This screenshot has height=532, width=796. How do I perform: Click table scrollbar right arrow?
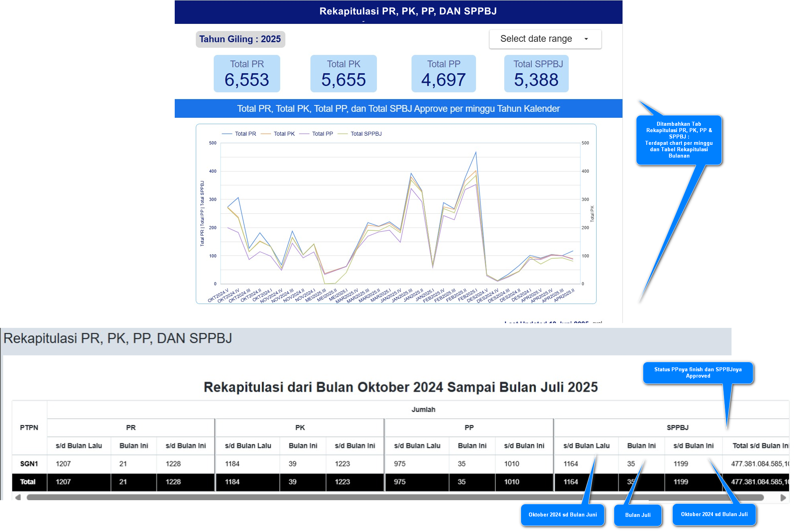point(783,497)
